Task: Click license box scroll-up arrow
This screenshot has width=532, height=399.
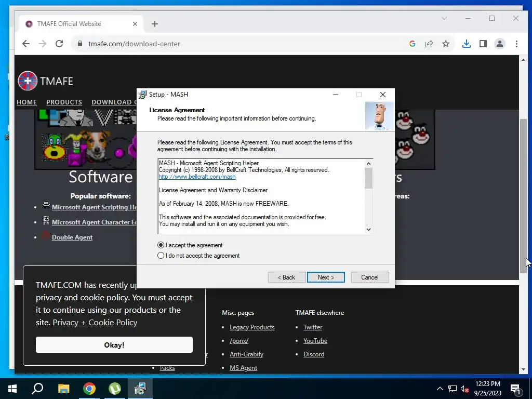Action: click(x=368, y=164)
